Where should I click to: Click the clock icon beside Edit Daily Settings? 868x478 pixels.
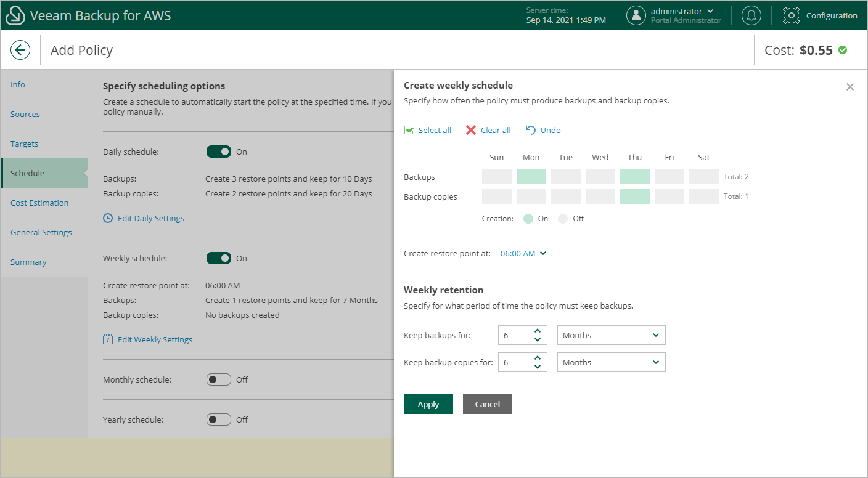tap(108, 218)
